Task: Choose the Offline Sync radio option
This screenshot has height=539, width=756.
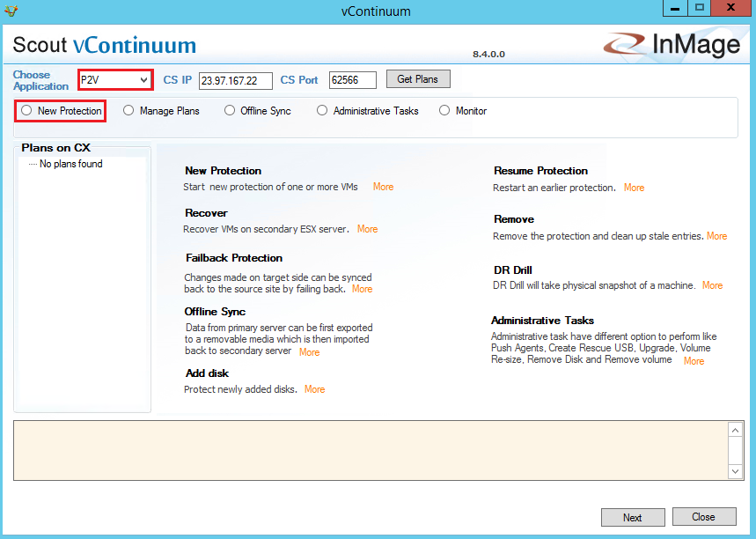Action: 230,111
